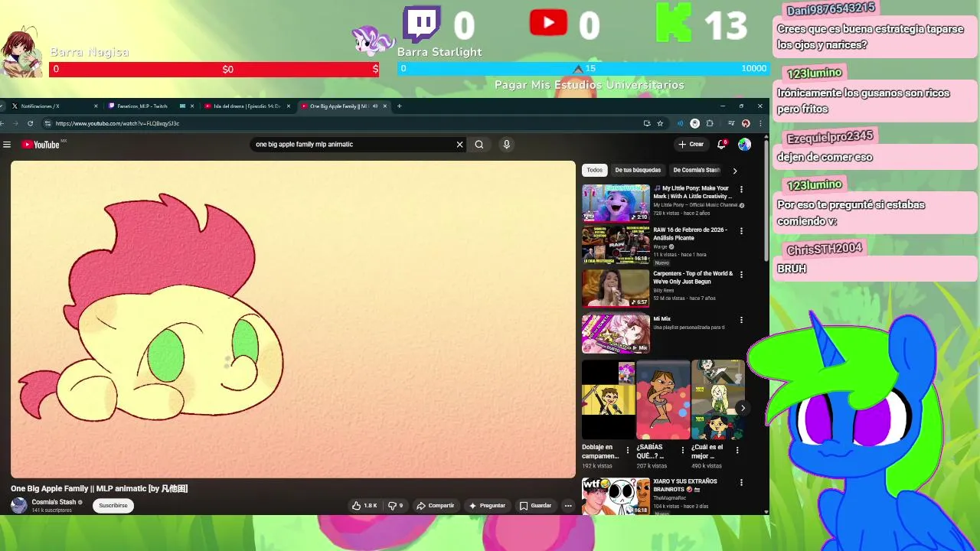Screen dimensions: 980x551
Task: Bookmark this page with the star
Action: (x=660, y=123)
